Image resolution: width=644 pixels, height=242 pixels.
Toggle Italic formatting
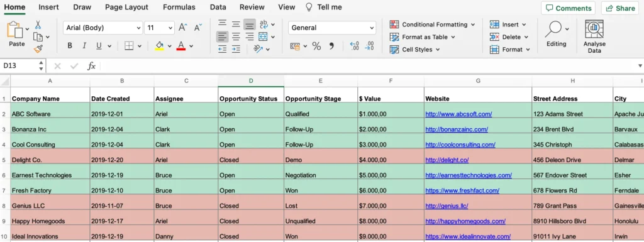click(x=84, y=45)
